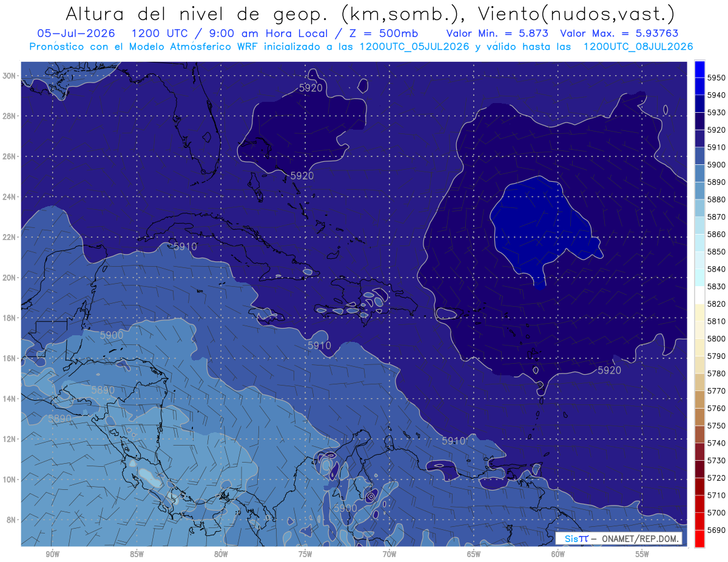Select the 'Valor Min. = 5.873' readout
This screenshot has height=562, width=728.
pos(497,33)
